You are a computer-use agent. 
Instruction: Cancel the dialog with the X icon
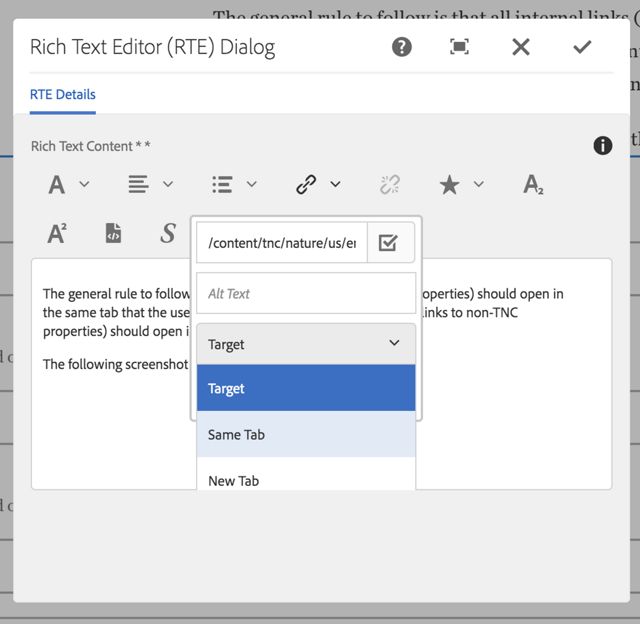tap(521, 47)
